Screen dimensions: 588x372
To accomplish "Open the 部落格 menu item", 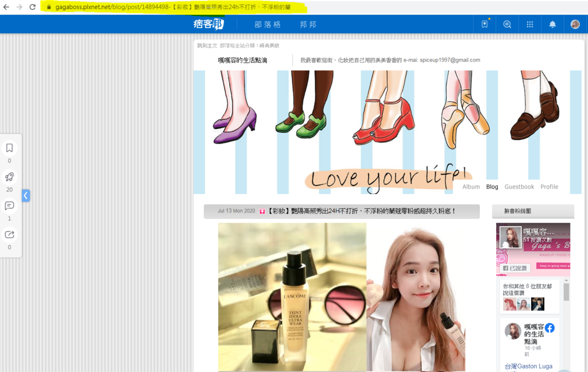I will point(268,24).
